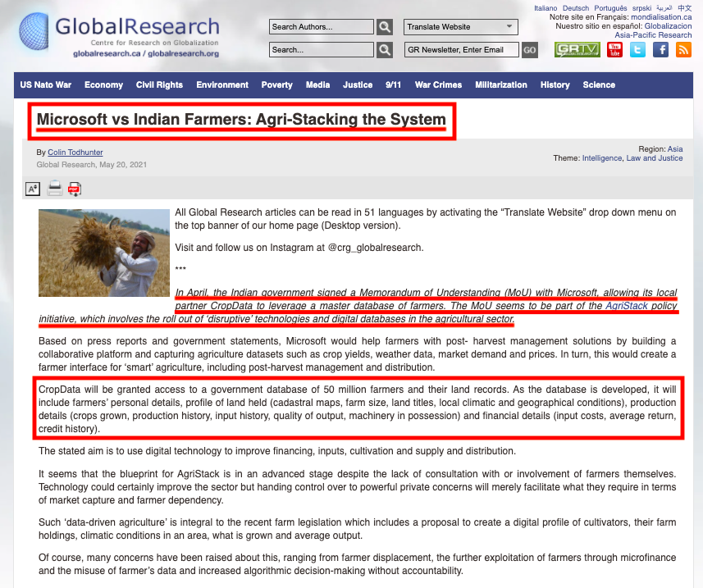Click the GlobalResearch globe logo
The height and width of the screenshot is (588, 703).
[x=34, y=31]
